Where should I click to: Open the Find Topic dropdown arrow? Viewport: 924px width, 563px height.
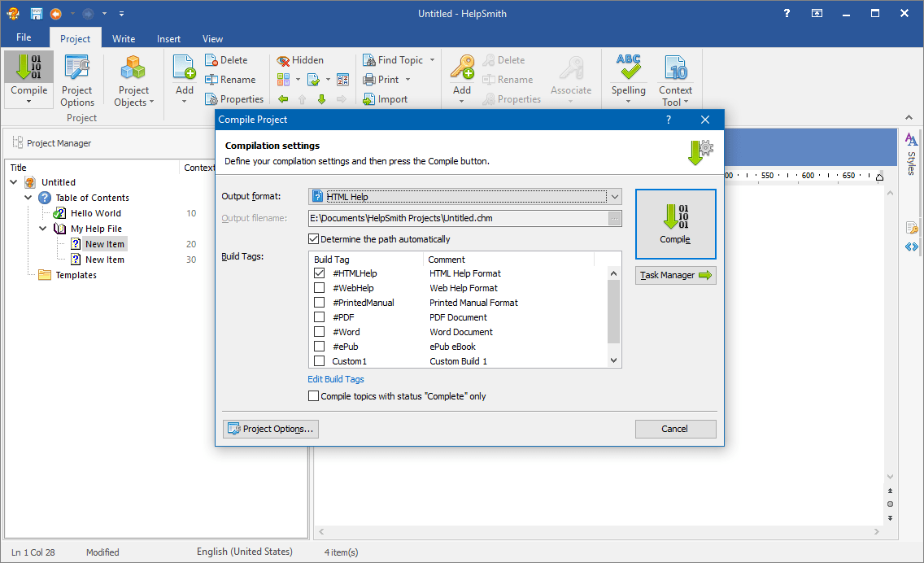432,60
